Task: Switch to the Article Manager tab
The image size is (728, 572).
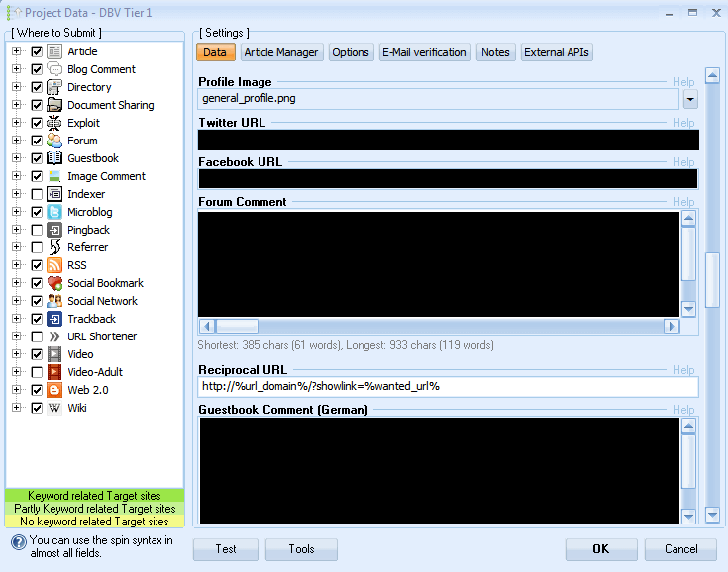Action: tap(281, 52)
